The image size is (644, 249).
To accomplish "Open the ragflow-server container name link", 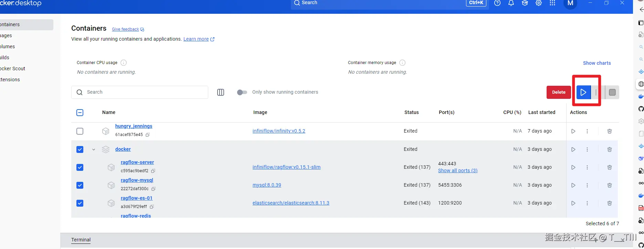I will (137, 162).
